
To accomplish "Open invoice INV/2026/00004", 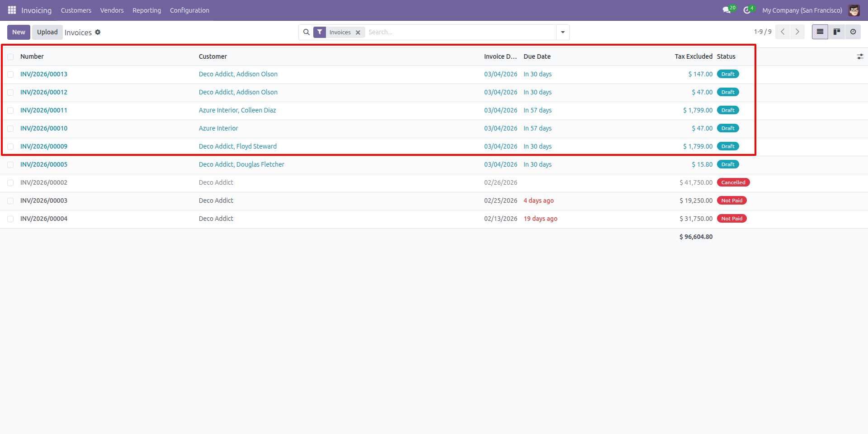I will tap(44, 219).
